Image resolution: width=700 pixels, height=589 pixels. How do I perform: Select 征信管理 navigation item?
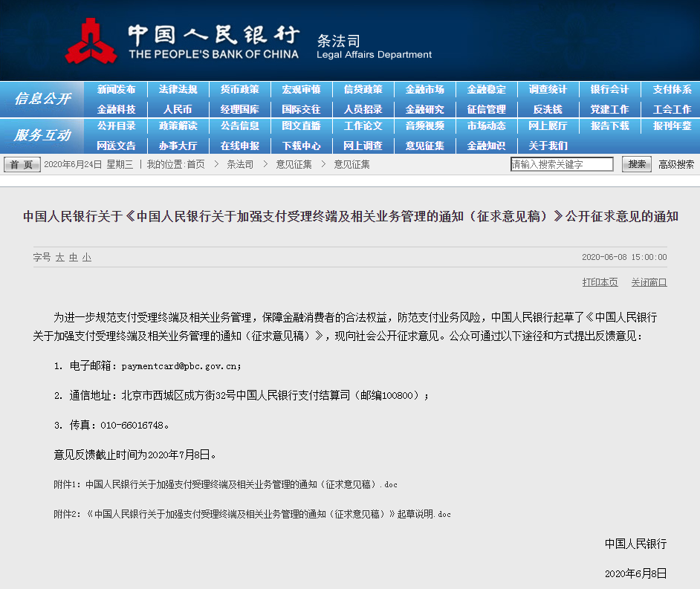pos(486,109)
